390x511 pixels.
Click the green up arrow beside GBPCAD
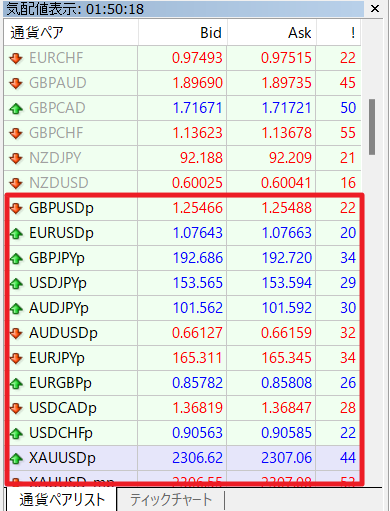[16, 108]
